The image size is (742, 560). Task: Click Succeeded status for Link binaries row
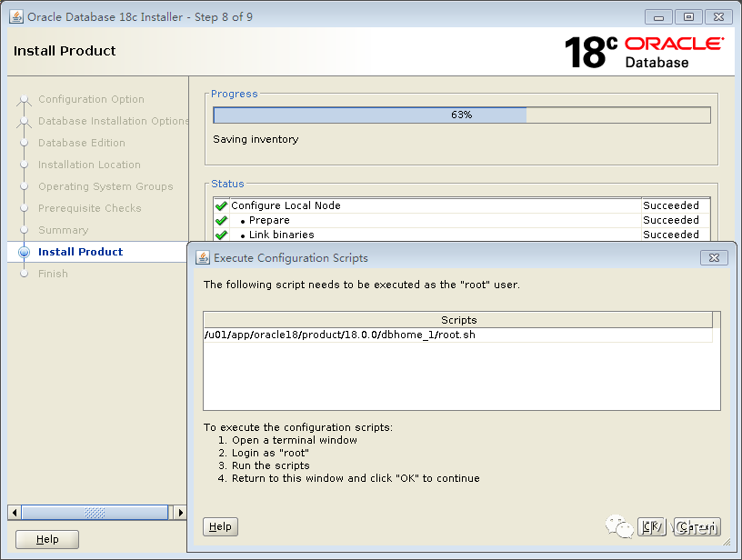tap(670, 235)
